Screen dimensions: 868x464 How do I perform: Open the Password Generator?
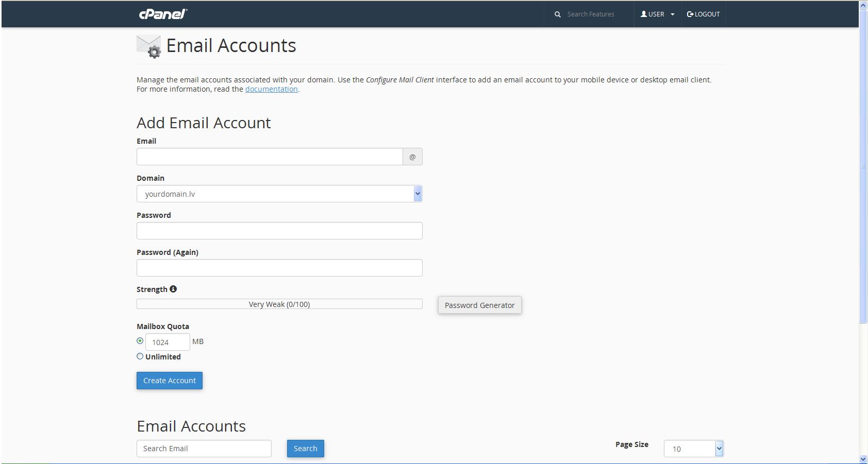480,305
